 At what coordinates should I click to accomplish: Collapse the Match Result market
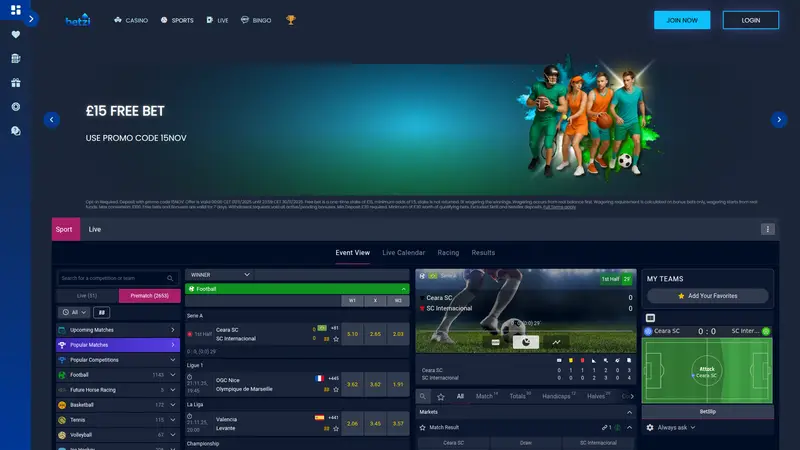click(x=629, y=428)
